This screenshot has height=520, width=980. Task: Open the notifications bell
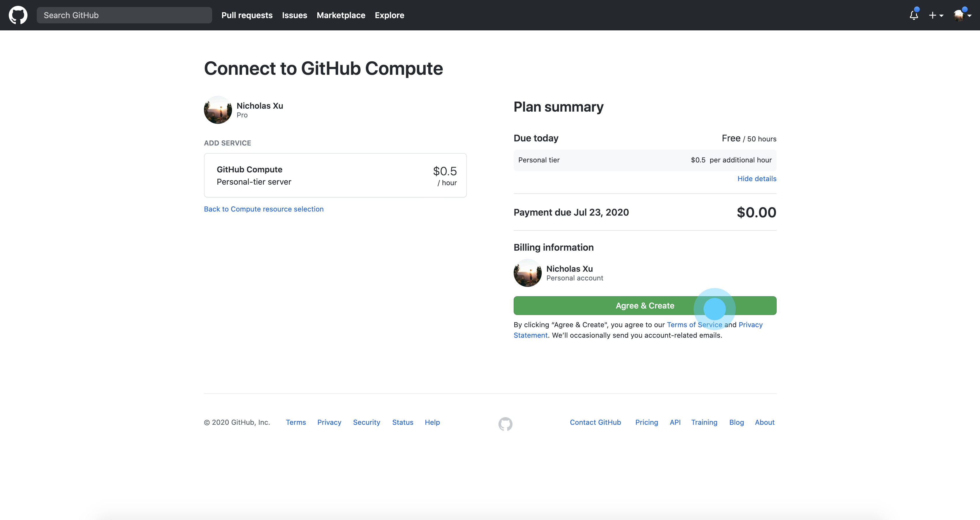coord(913,15)
